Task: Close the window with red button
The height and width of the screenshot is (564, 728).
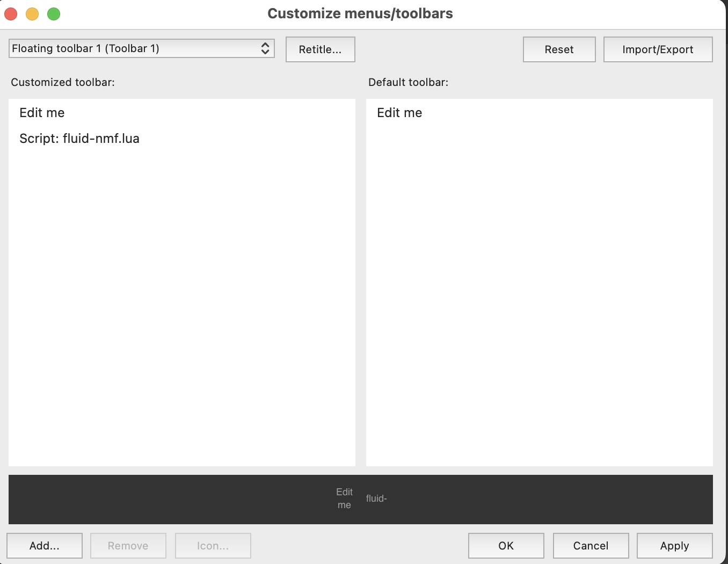Action: 11,14
